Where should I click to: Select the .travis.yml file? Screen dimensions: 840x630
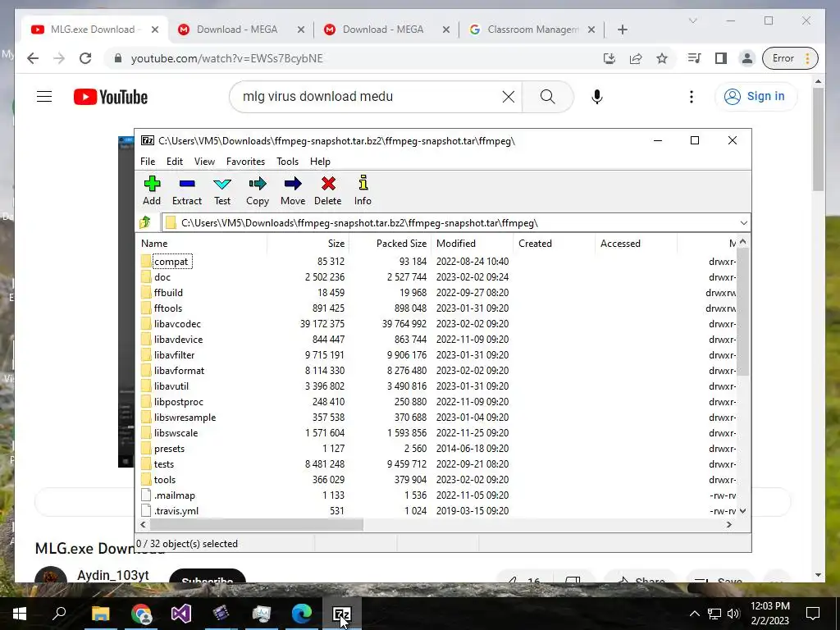(x=176, y=510)
